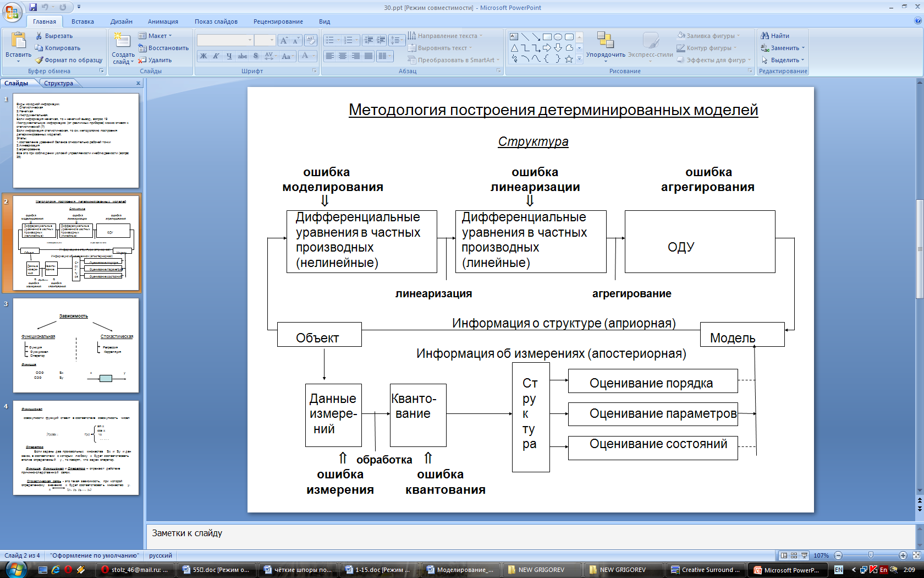Toggle Italic (К) formatting
Image resolution: width=924 pixels, height=578 pixels.
pyautogui.click(x=216, y=56)
